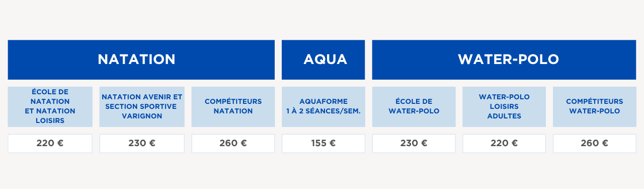Select the 230 € price under Natation Avenir
This screenshot has height=189, width=644.
pos(142,143)
